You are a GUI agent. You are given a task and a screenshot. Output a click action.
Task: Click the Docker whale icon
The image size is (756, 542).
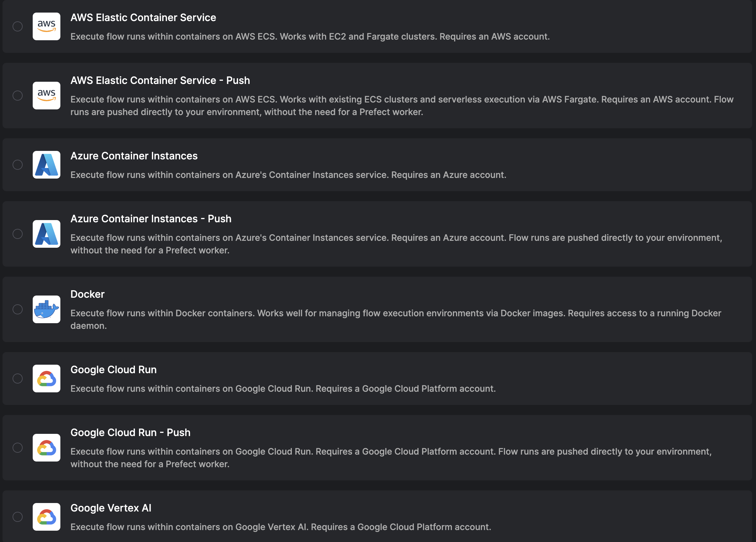click(x=46, y=309)
